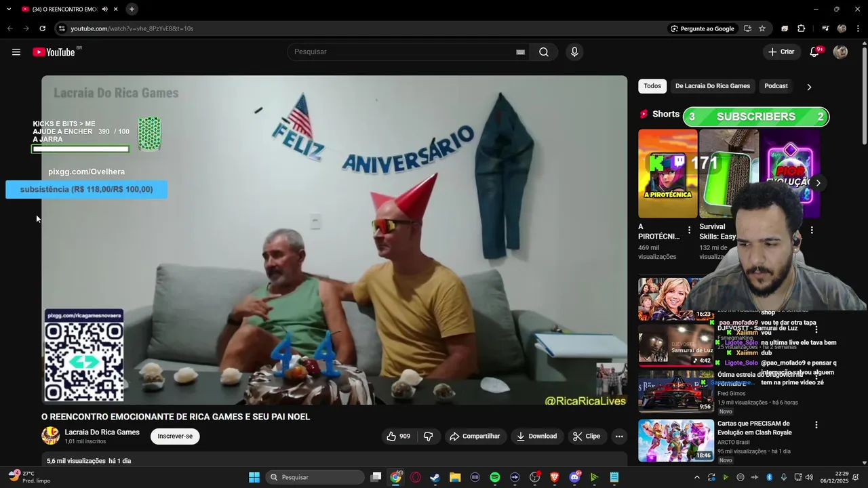Select the De Lacraia Do Rica Games chip
Image resolution: width=868 pixels, height=488 pixels.
coord(713,86)
